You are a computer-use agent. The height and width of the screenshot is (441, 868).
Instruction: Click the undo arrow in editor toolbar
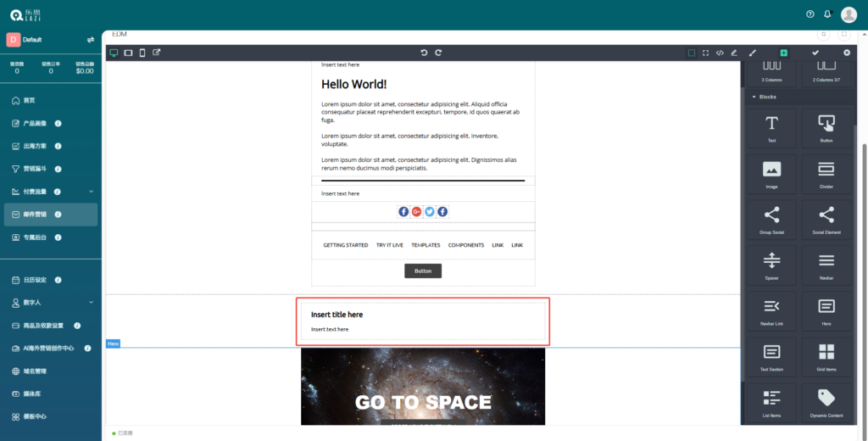tap(424, 53)
